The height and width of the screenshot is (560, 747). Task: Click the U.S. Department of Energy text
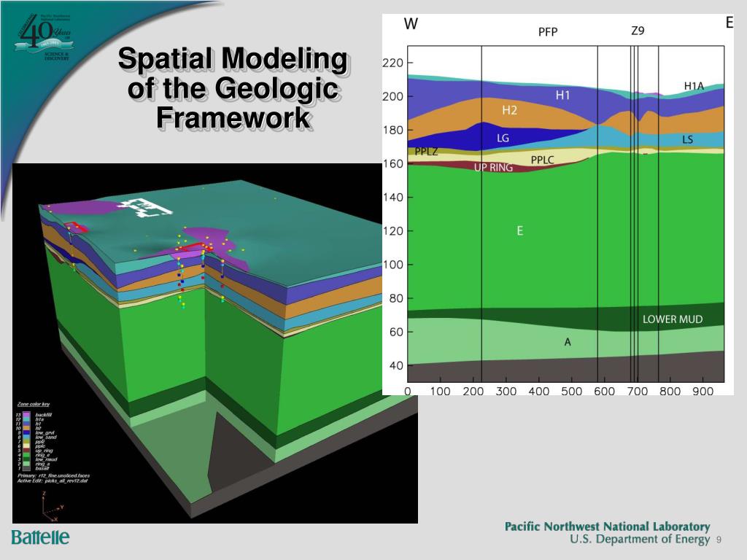639,540
